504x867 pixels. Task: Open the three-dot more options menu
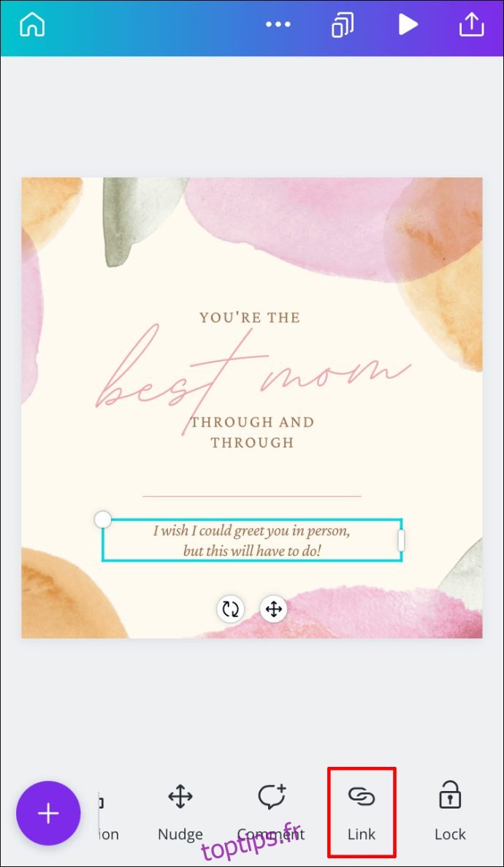[x=278, y=25]
